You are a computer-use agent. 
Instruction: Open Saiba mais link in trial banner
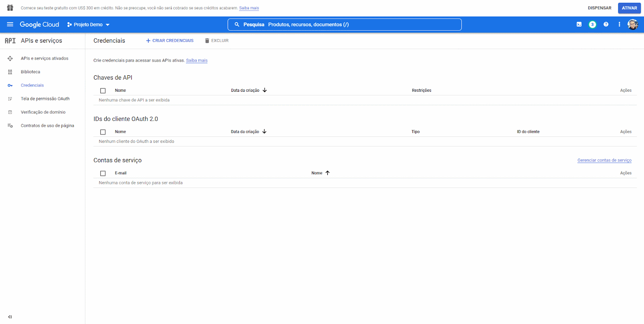coord(249,8)
